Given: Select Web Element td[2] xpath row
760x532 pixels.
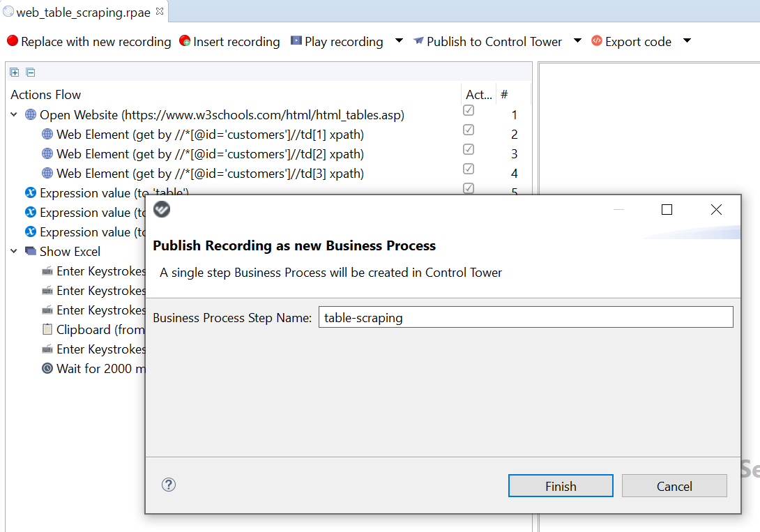Looking at the screenshot, I should [210, 153].
